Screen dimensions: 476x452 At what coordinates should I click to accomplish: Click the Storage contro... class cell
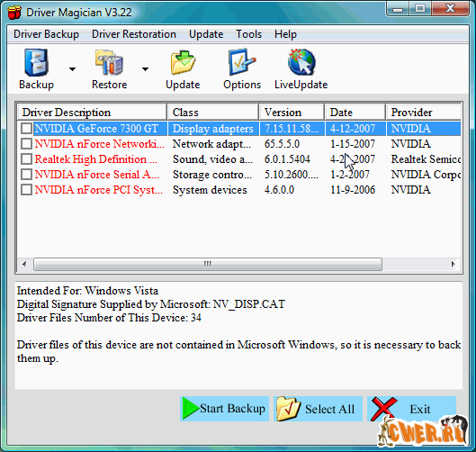(x=212, y=175)
